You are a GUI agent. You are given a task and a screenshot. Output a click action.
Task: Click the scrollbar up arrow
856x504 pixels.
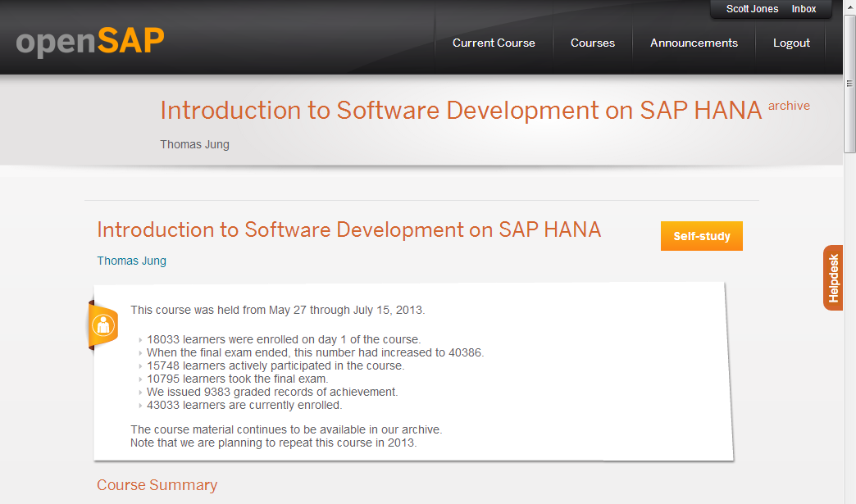849,7
